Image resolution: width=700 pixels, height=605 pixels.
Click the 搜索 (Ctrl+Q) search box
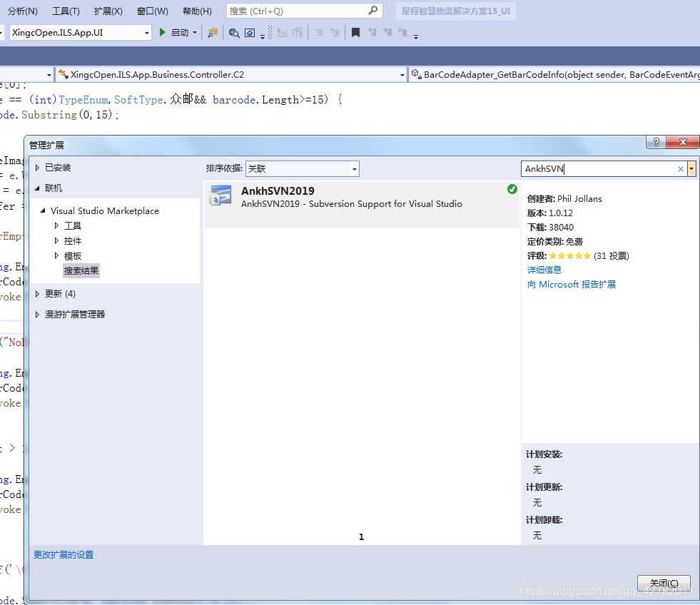coord(305,11)
